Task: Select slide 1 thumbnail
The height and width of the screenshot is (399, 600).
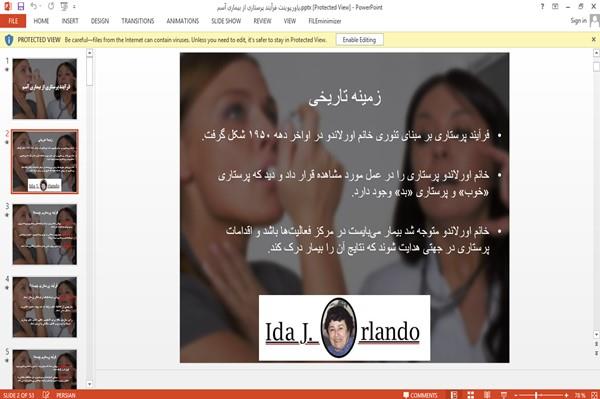Action: [x=45, y=89]
